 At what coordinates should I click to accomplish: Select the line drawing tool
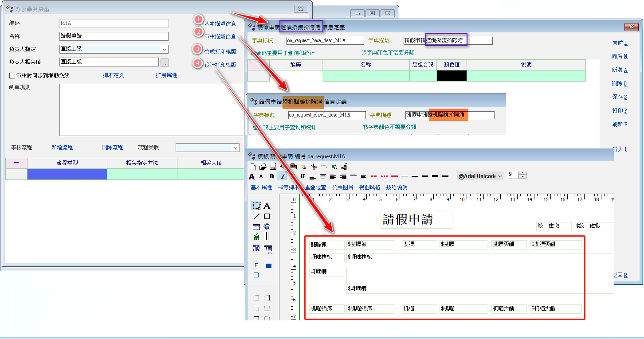256,217
